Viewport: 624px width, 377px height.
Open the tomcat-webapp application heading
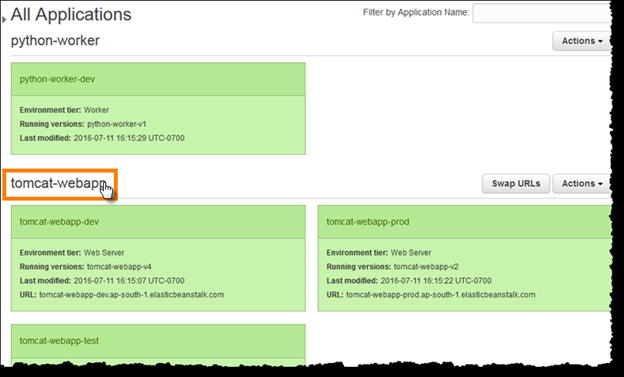58,183
